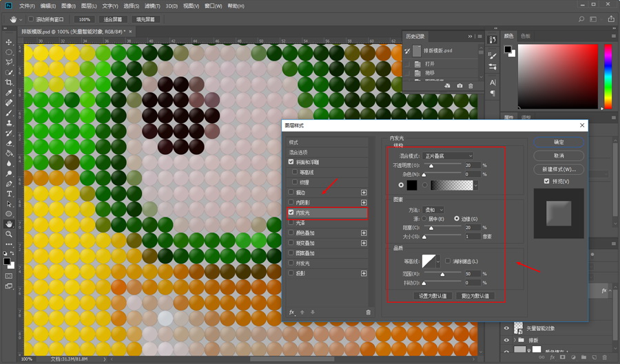
Task: Click the Opacity (不透明度) value field
Action: [472, 166]
